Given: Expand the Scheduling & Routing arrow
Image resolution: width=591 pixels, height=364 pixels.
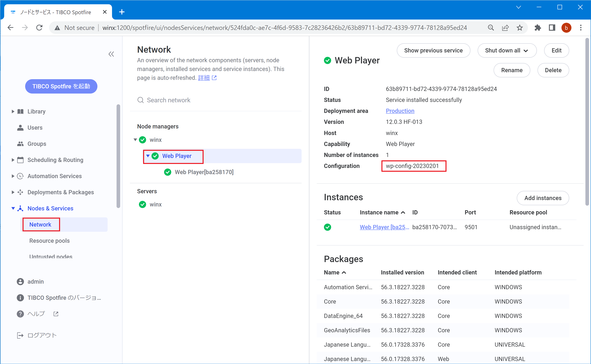Looking at the screenshot, I should coord(13,160).
